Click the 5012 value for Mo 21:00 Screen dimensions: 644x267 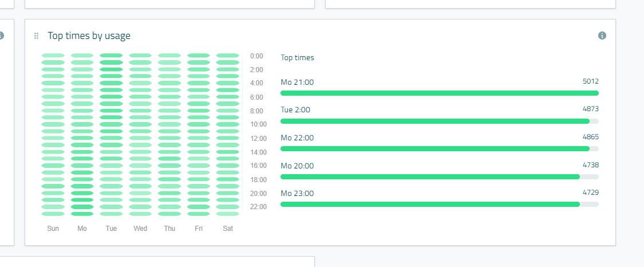pos(590,81)
